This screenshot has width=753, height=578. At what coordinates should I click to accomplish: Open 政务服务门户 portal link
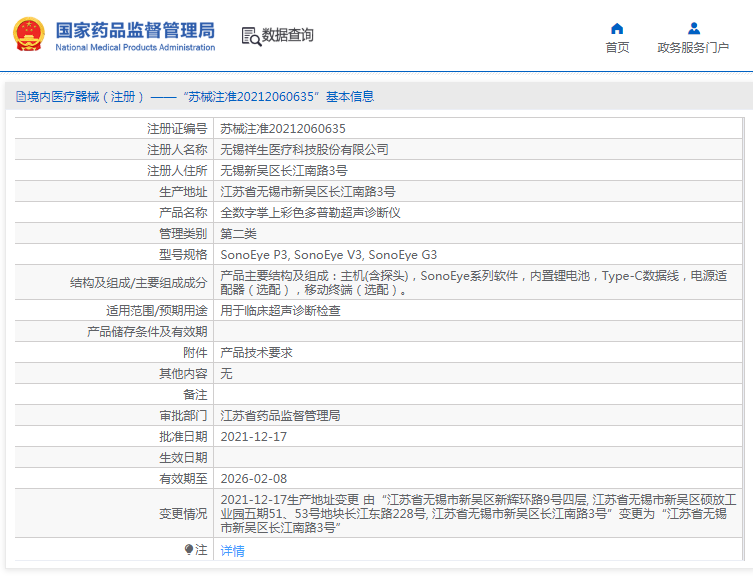click(x=693, y=48)
